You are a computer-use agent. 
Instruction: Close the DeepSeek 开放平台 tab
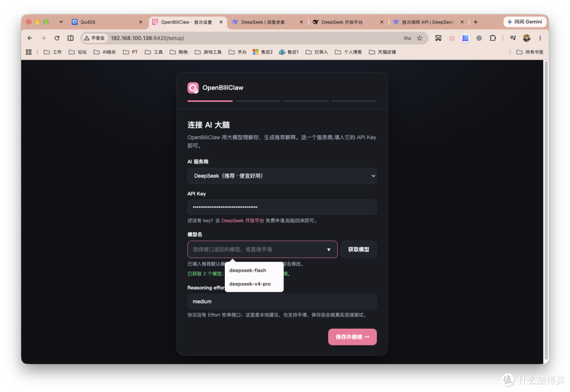[x=382, y=22]
